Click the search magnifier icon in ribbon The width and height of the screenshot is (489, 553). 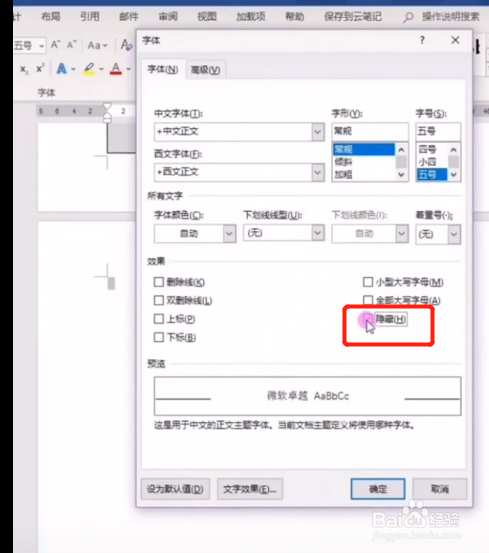[x=408, y=17]
